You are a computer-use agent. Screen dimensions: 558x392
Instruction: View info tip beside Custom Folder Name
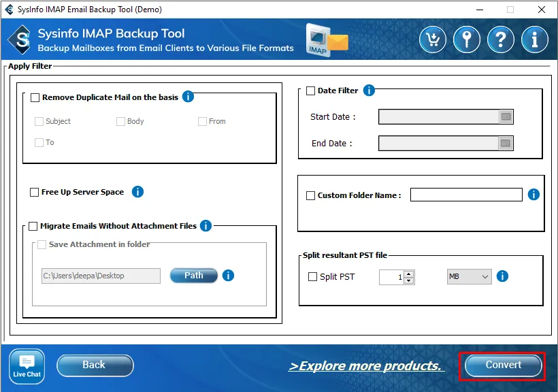pos(534,195)
